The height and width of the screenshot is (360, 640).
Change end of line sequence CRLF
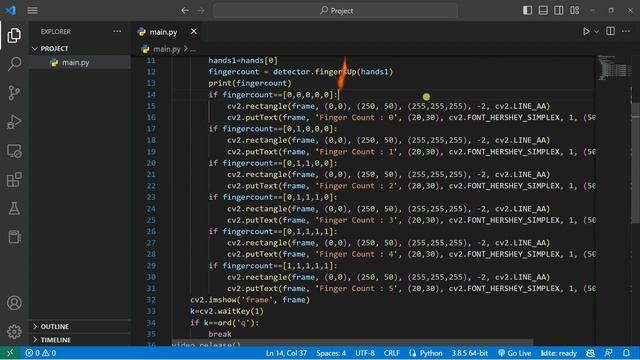click(391, 353)
